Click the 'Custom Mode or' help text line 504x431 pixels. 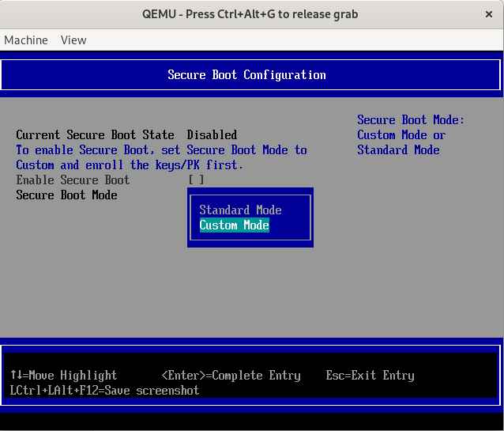click(x=401, y=135)
